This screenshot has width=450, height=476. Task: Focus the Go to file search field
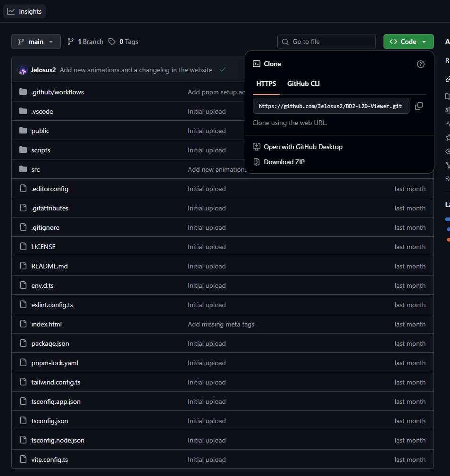326,42
